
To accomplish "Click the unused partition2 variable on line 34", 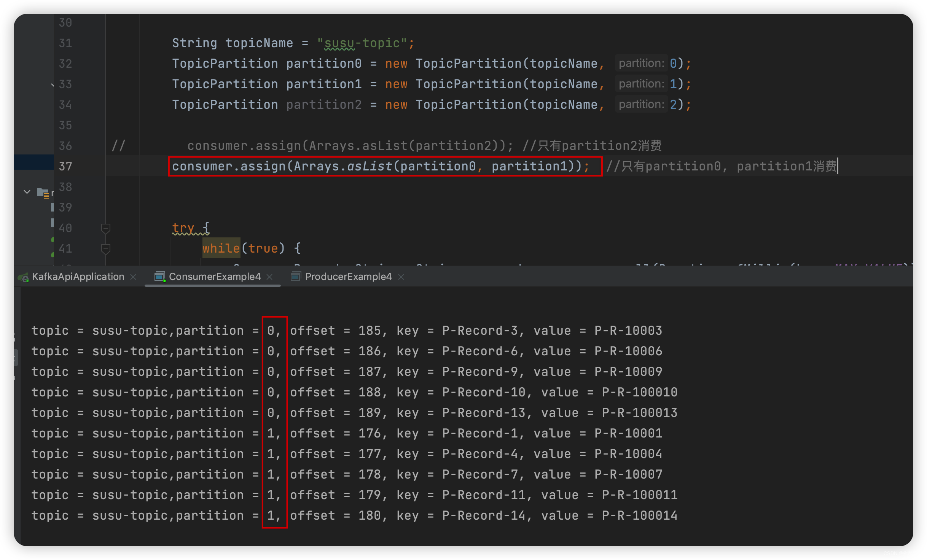I will coord(324,105).
